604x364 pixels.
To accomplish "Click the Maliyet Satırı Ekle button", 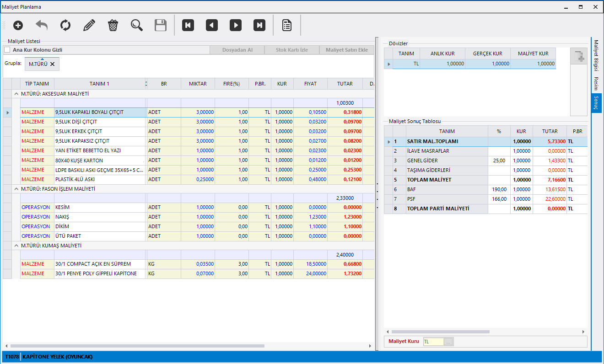I will point(346,50).
